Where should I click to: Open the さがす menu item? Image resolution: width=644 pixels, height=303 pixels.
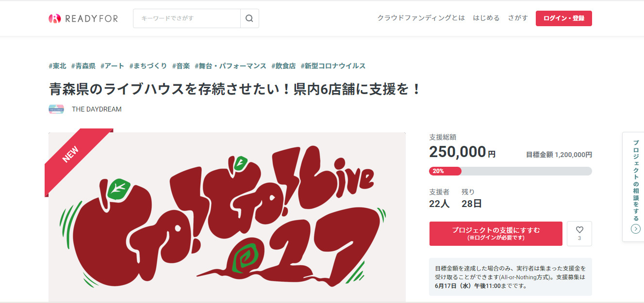coord(518,18)
